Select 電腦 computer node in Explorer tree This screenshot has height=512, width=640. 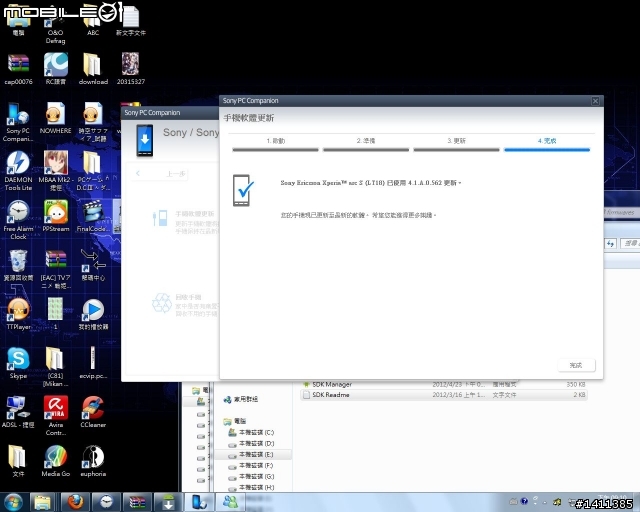(x=235, y=421)
